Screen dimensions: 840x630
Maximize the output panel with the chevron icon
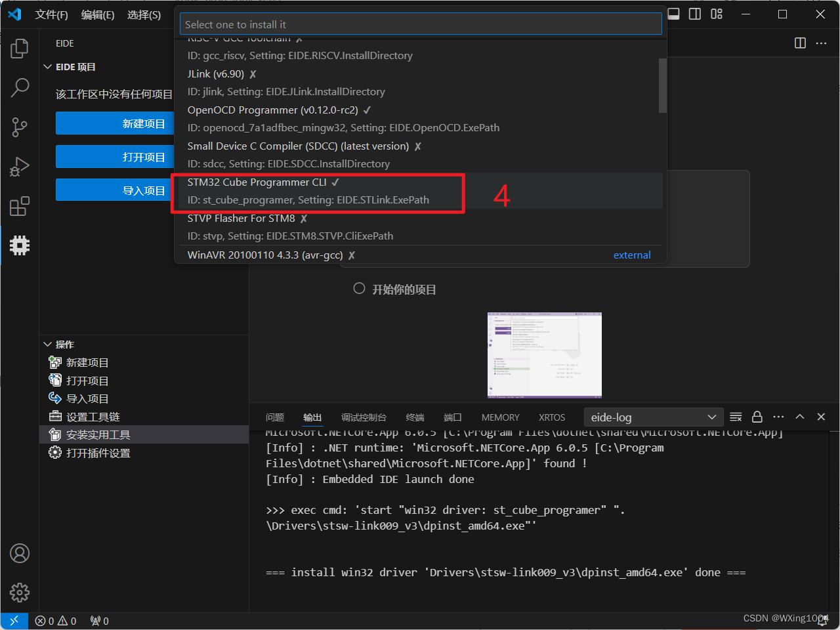[x=800, y=417]
